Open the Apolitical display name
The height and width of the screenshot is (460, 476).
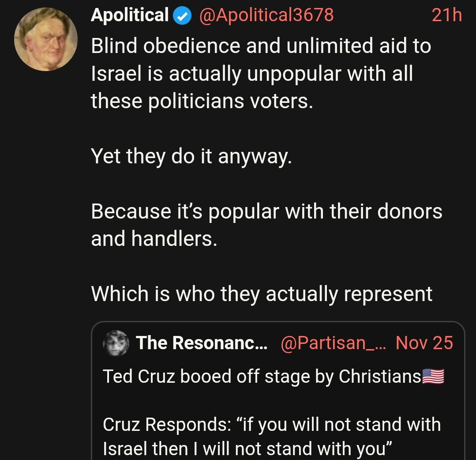click(130, 15)
